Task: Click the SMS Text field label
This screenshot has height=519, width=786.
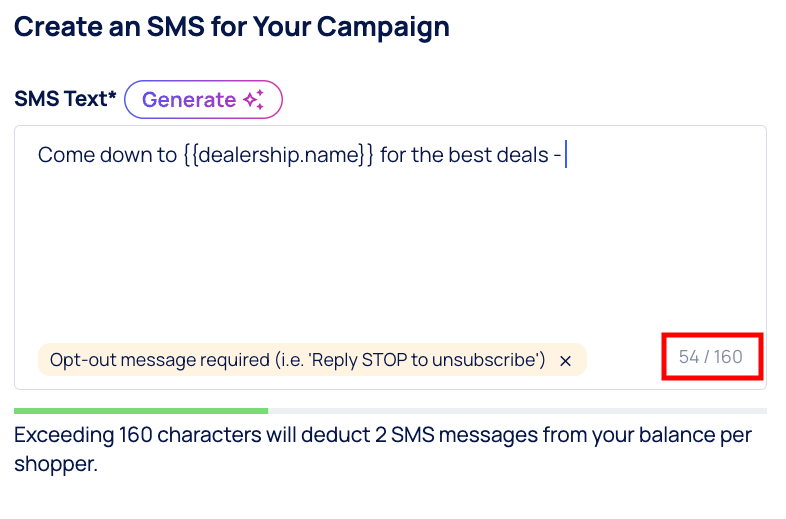Action: pos(62,100)
